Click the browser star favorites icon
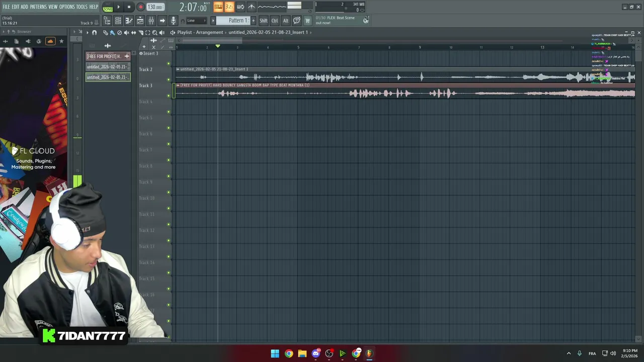The image size is (644, 362). [x=61, y=41]
